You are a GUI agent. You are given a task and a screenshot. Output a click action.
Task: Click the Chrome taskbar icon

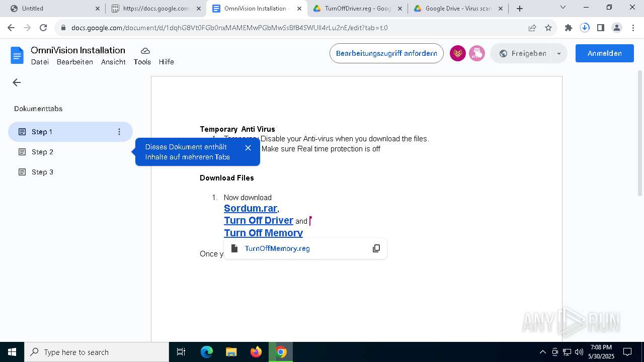coord(281,352)
